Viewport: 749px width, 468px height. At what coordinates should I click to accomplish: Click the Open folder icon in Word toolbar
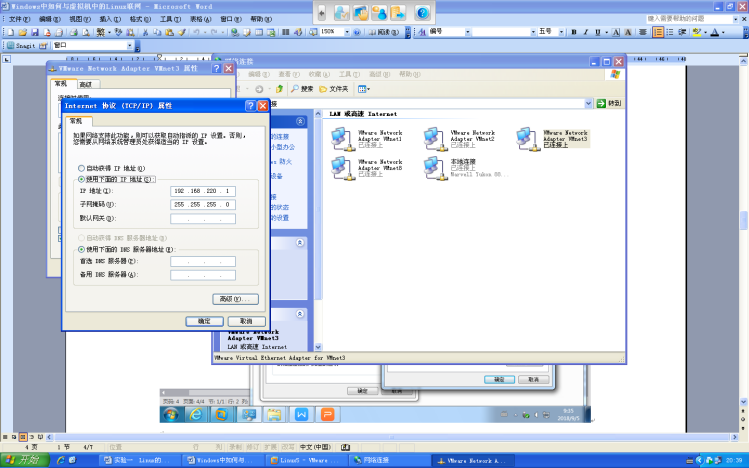click(22, 32)
